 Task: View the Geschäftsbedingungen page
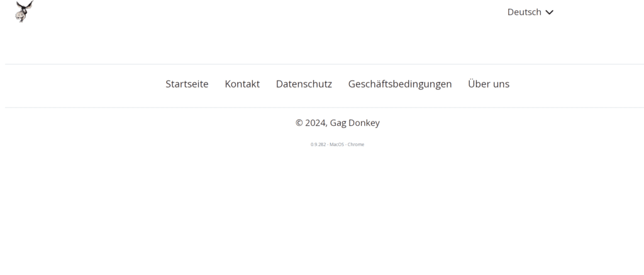pos(400,84)
